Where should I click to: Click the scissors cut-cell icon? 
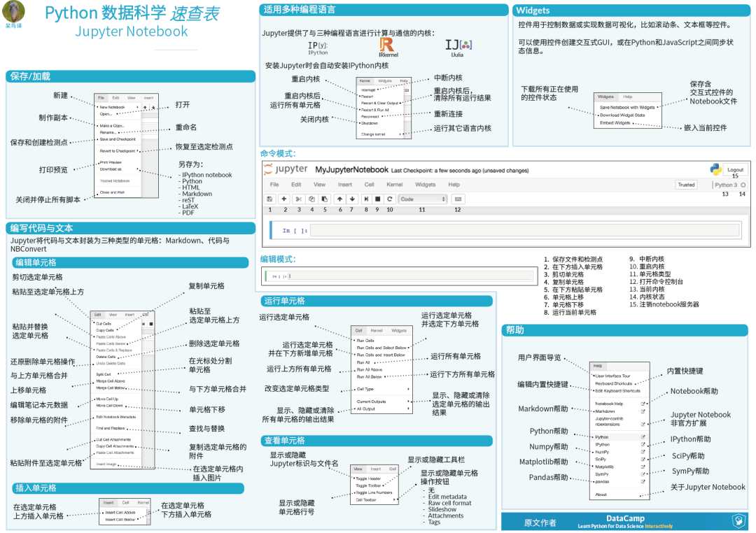tap(298, 199)
